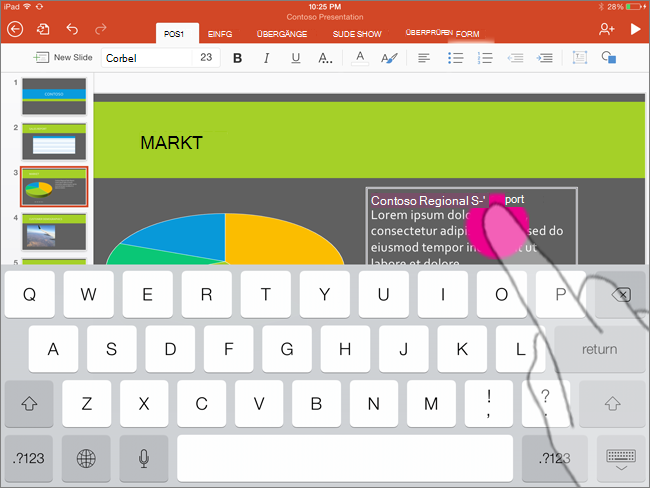Tap the Bluetooth status icon
This screenshot has width=650, height=488.
coord(601,7)
